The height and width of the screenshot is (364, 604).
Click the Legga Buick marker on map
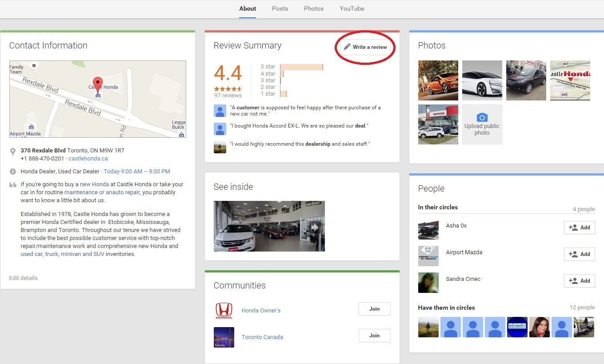[x=182, y=134]
